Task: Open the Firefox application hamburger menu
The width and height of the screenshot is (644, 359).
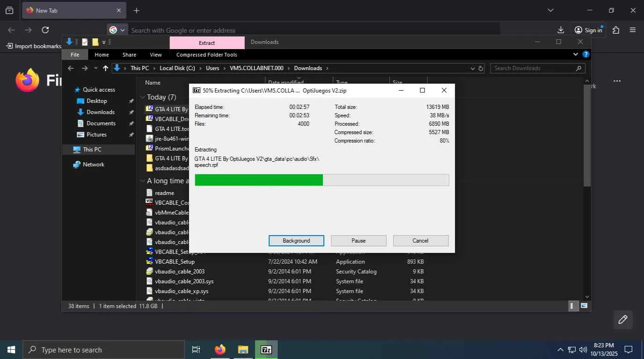Action: (x=633, y=30)
